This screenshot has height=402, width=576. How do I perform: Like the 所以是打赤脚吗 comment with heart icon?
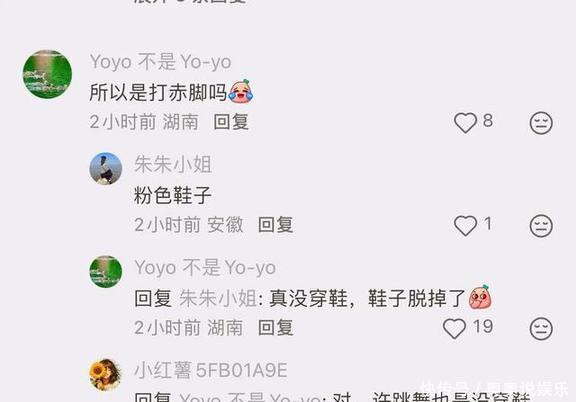(x=465, y=122)
